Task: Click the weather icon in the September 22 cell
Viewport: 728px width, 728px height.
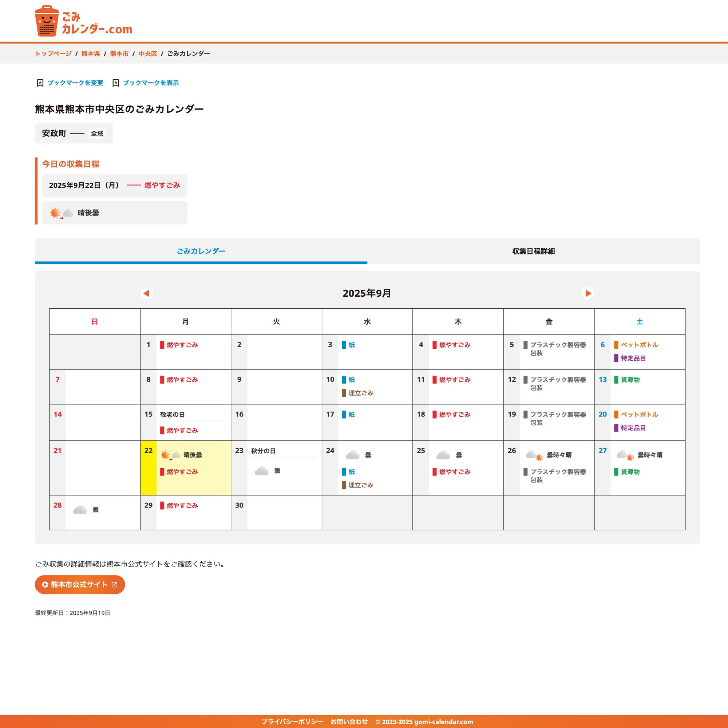Action: (x=171, y=455)
